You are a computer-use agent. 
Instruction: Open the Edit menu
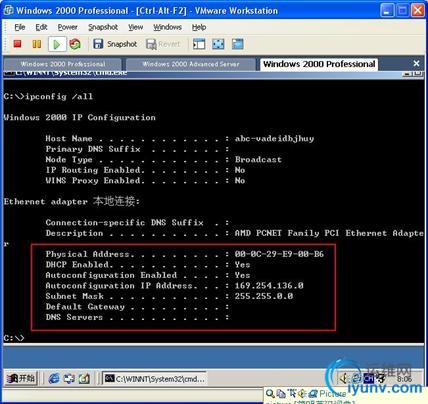(x=41, y=27)
